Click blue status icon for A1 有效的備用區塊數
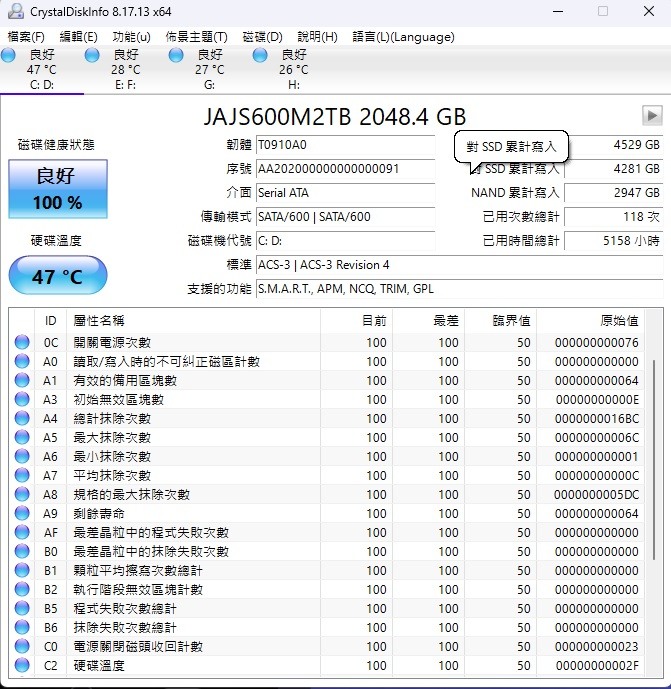The width and height of the screenshot is (671, 689). click(x=22, y=380)
